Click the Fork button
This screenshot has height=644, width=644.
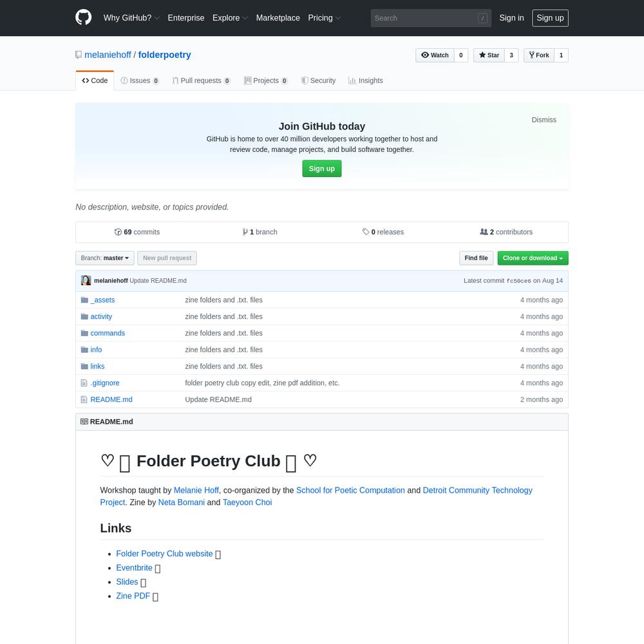(539, 55)
